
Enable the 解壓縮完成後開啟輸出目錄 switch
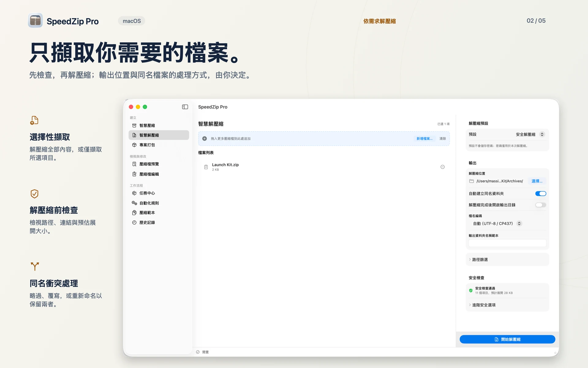541,205
